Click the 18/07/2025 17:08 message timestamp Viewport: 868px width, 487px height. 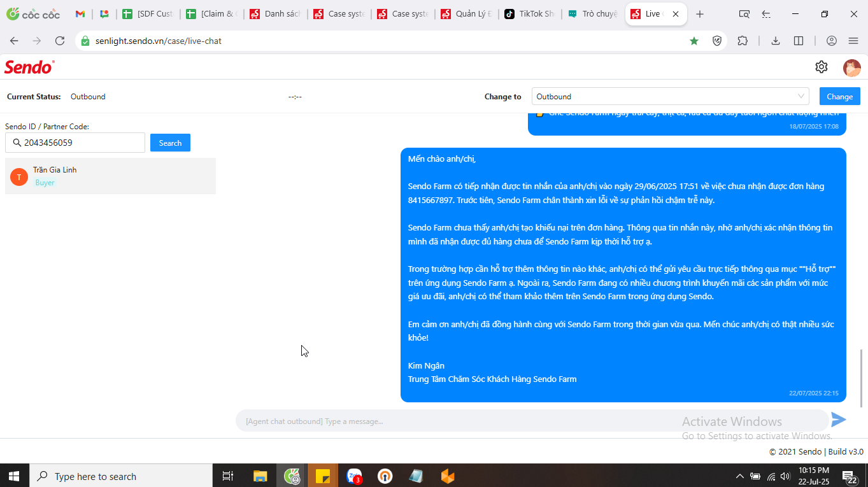pos(814,126)
